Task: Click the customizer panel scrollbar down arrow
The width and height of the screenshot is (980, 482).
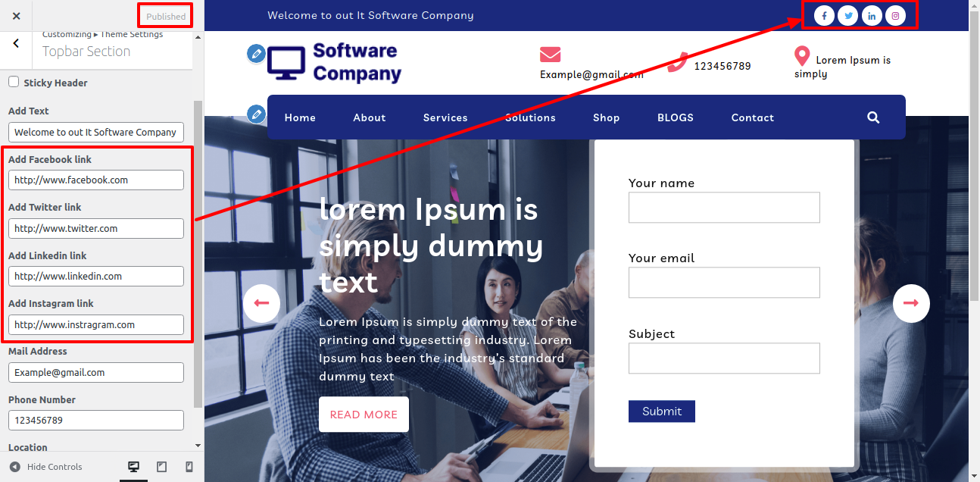Action: [x=198, y=446]
